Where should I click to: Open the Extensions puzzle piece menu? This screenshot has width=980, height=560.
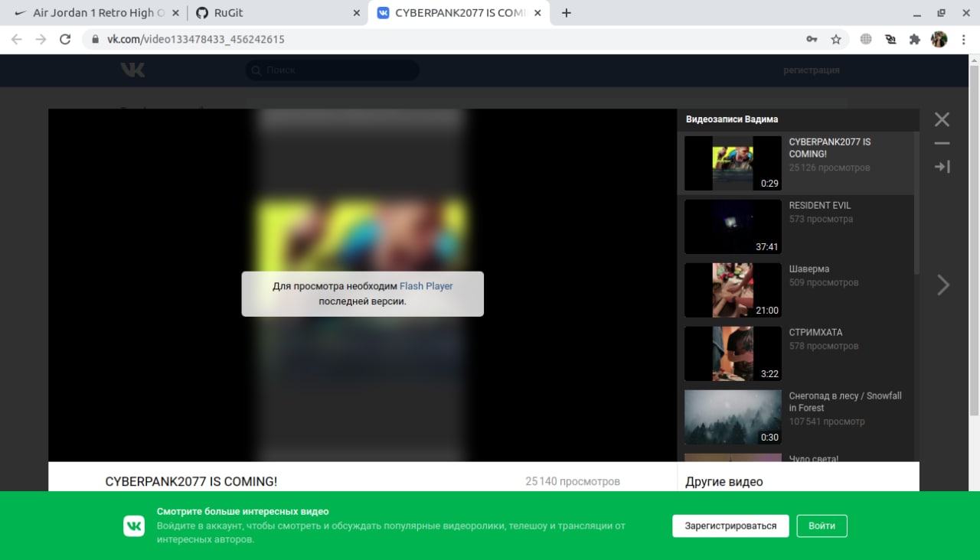914,39
